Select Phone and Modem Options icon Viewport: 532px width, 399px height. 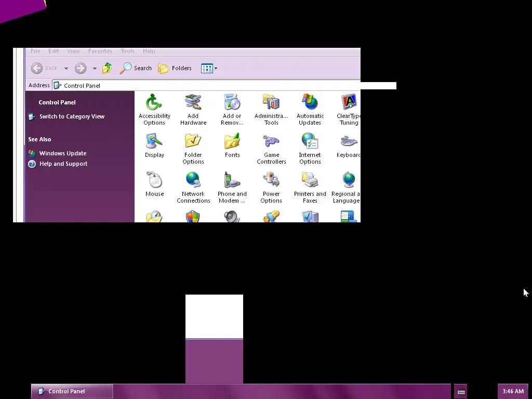232,187
